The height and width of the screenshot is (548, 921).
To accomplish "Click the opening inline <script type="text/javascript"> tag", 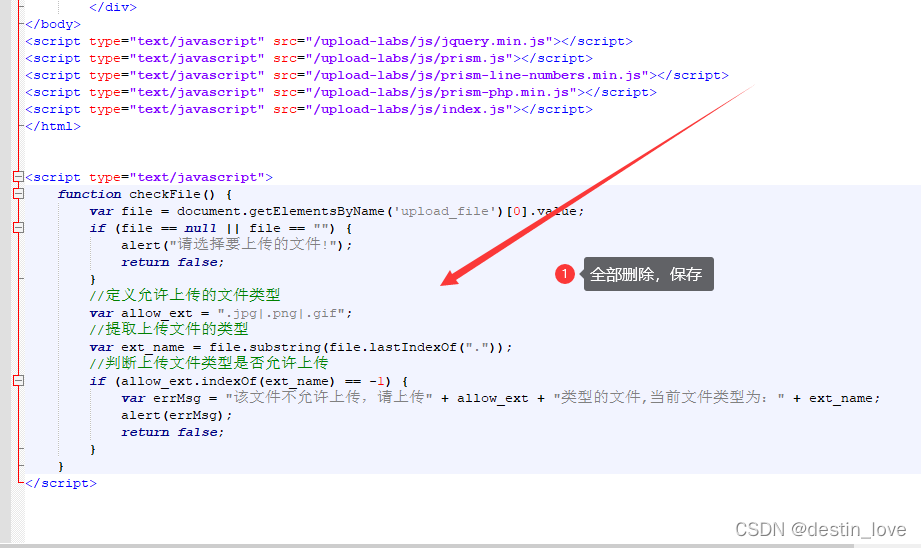I will (149, 177).
